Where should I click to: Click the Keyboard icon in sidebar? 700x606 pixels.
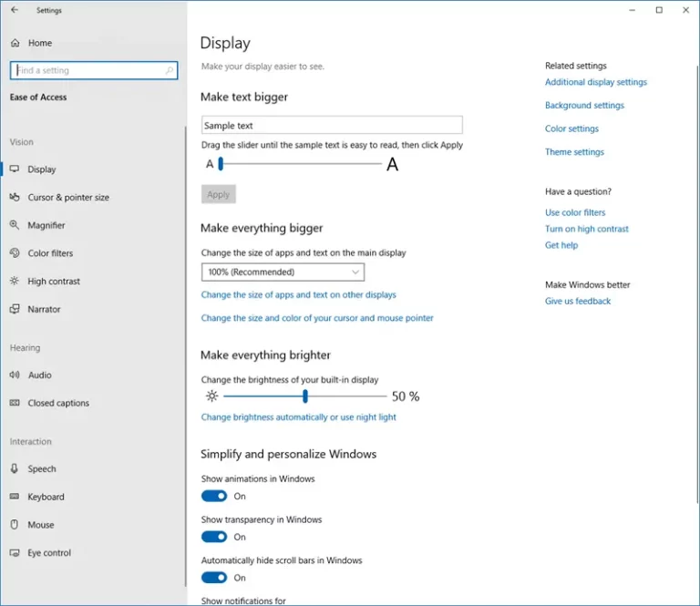[15, 497]
